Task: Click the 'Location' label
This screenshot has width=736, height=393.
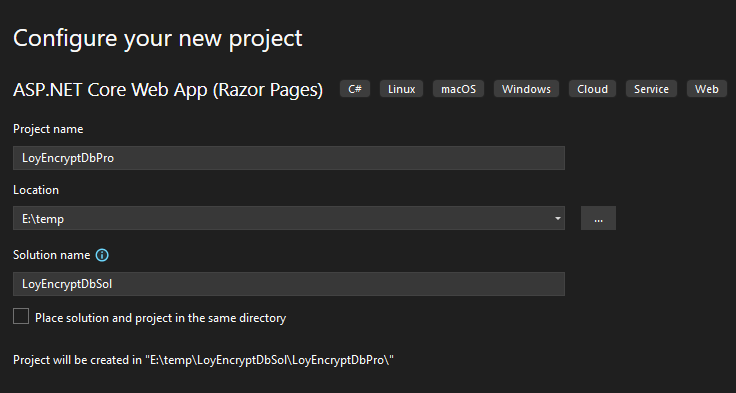Action: (x=36, y=190)
